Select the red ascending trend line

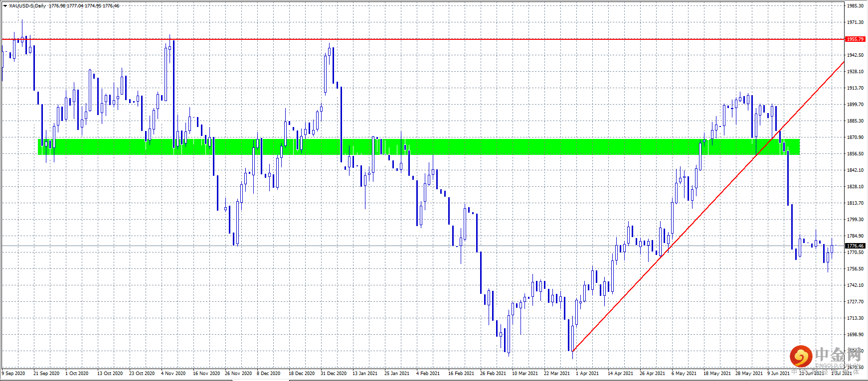coord(708,207)
